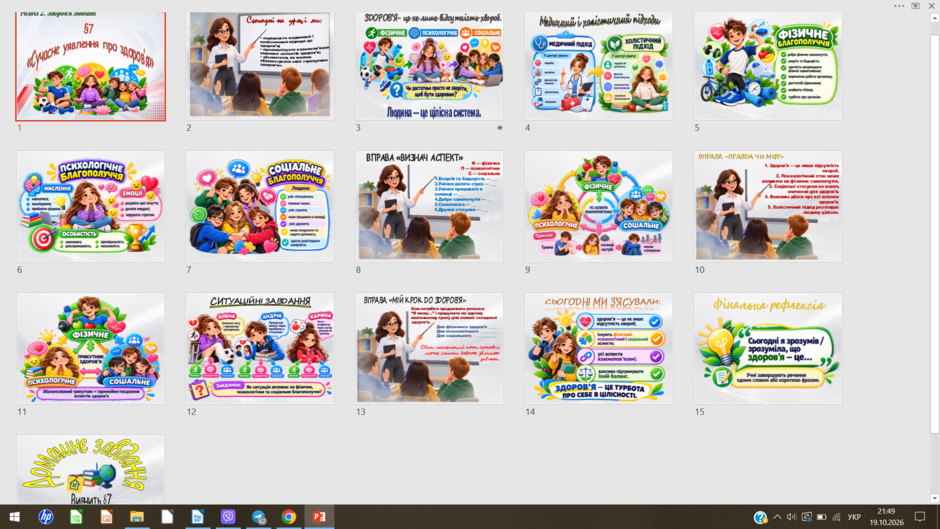Select slide 12 'СИТУАЦІЙНІ ЗАВДАННЯ'
Screen dimensions: 940x529
260,348
